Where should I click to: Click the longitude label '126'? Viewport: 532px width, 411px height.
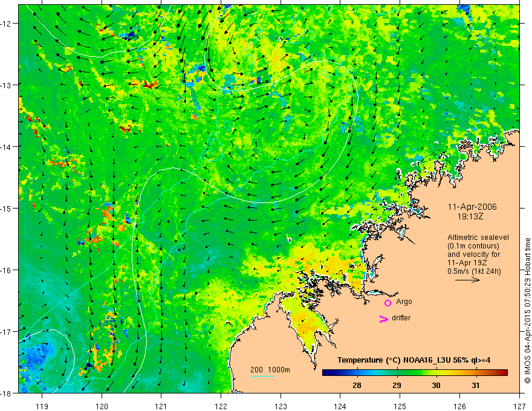(459, 406)
